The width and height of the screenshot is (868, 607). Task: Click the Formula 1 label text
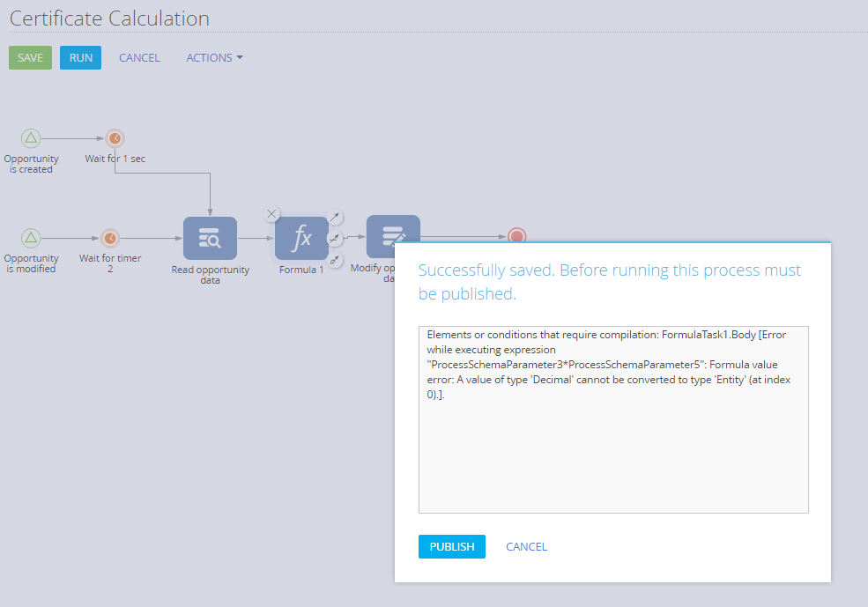pyautogui.click(x=301, y=270)
